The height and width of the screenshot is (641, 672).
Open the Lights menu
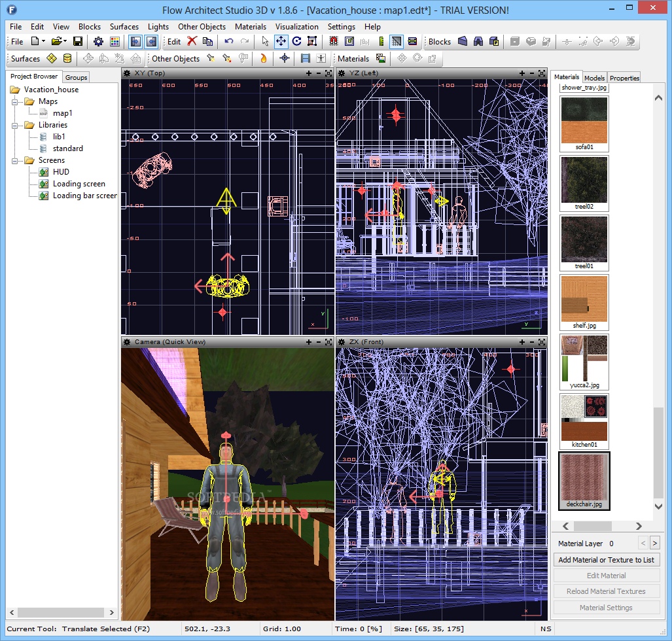(158, 27)
